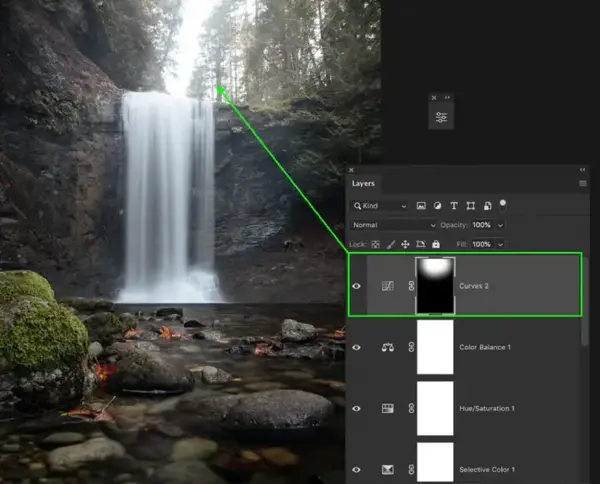
Task: Open the Properties panel sliders icon
Action: [441, 117]
